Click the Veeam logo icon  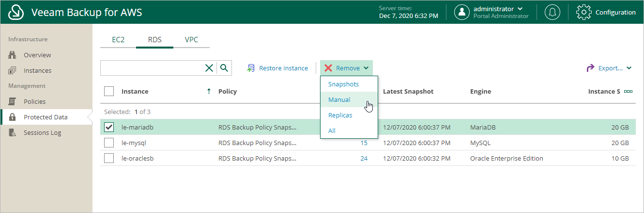(x=16, y=12)
